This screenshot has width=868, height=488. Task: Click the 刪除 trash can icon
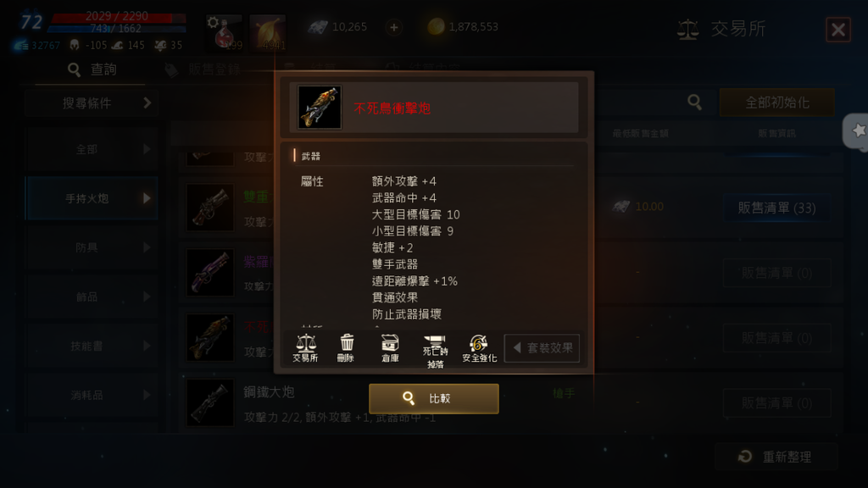click(346, 348)
